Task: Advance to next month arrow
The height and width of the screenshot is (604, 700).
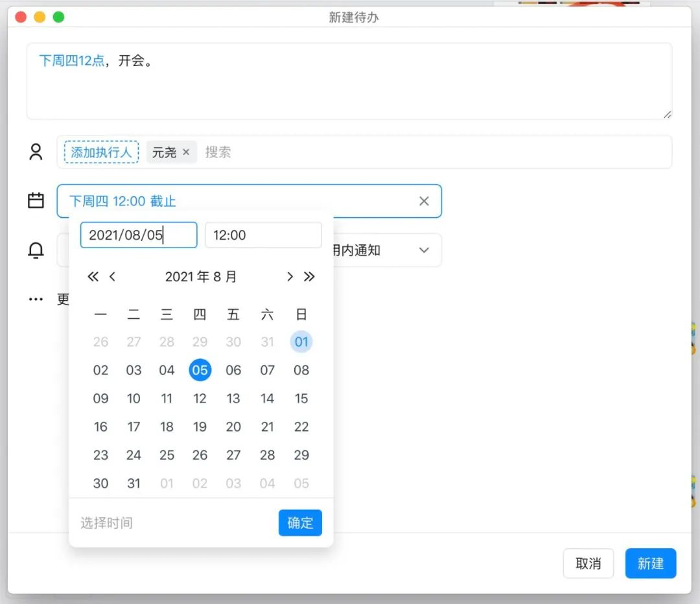Action: point(290,277)
